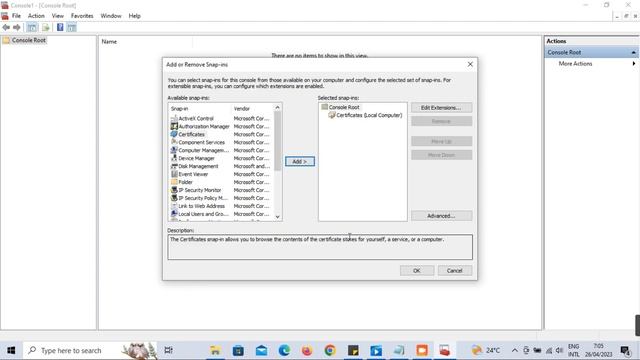Click Cancel in snap-ins dialog
640x360 pixels.
455,271
